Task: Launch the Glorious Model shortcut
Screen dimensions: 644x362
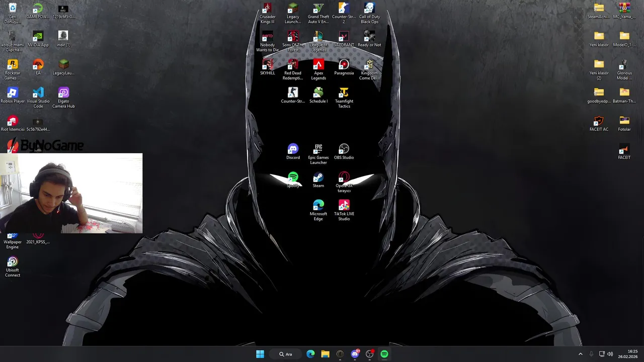Action: click(x=624, y=70)
